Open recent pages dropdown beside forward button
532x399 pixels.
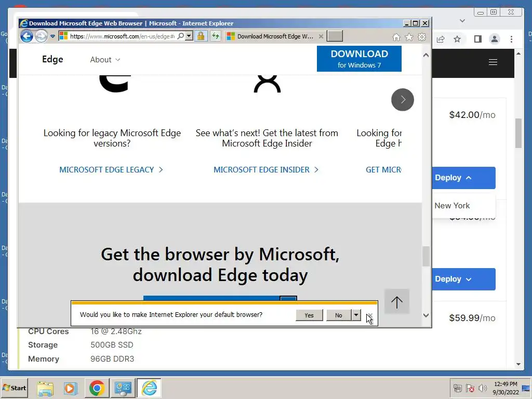(52, 36)
